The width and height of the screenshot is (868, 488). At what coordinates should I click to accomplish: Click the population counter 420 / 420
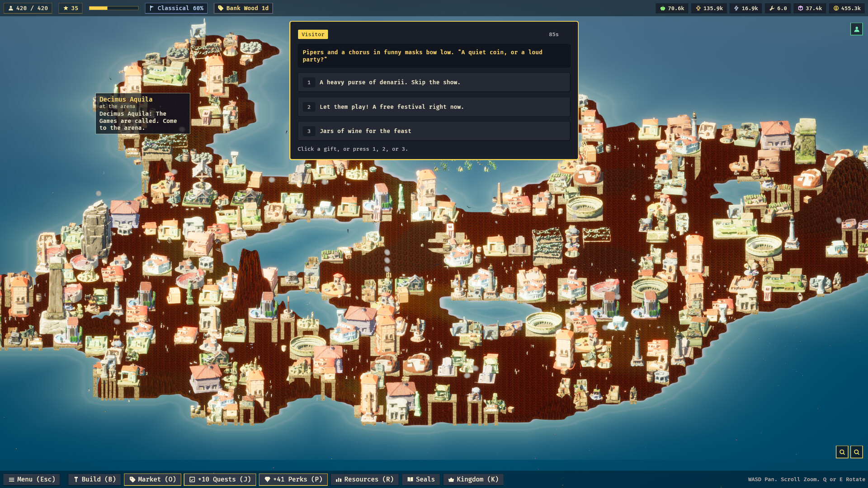(x=28, y=8)
